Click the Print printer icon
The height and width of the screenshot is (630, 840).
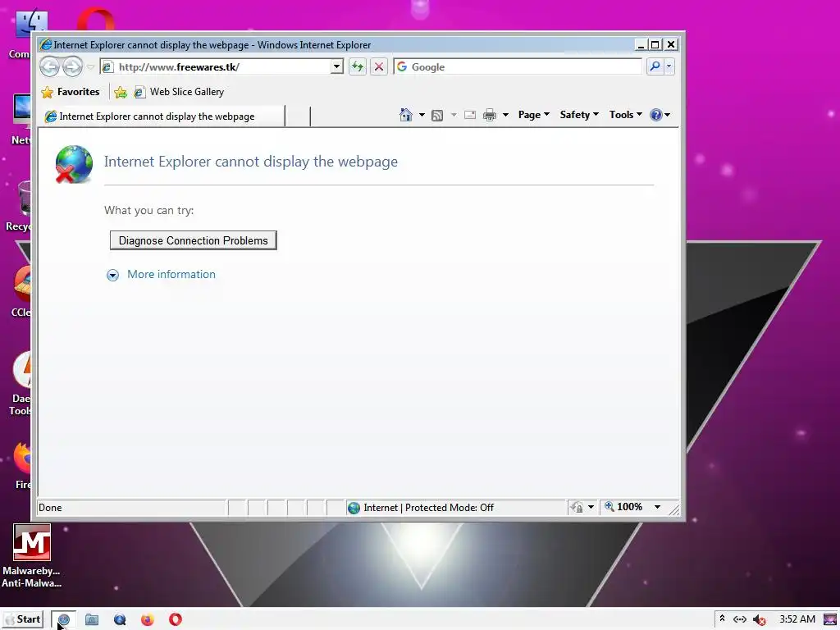coord(489,115)
